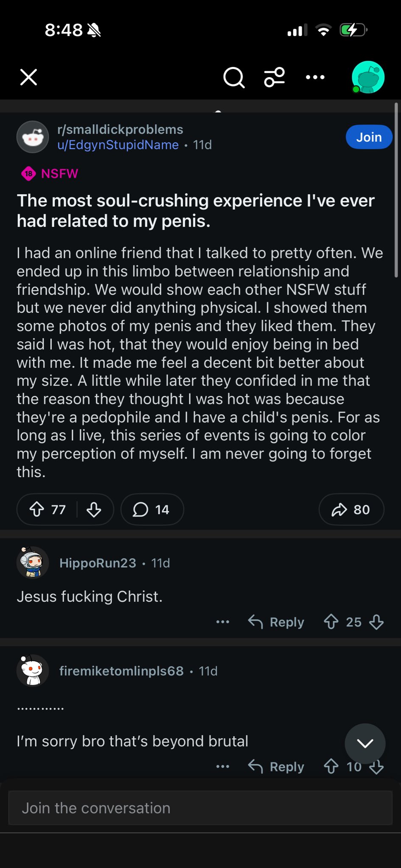Share the post via share arrow
Screen dimensions: 401x868
[x=351, y=509]
